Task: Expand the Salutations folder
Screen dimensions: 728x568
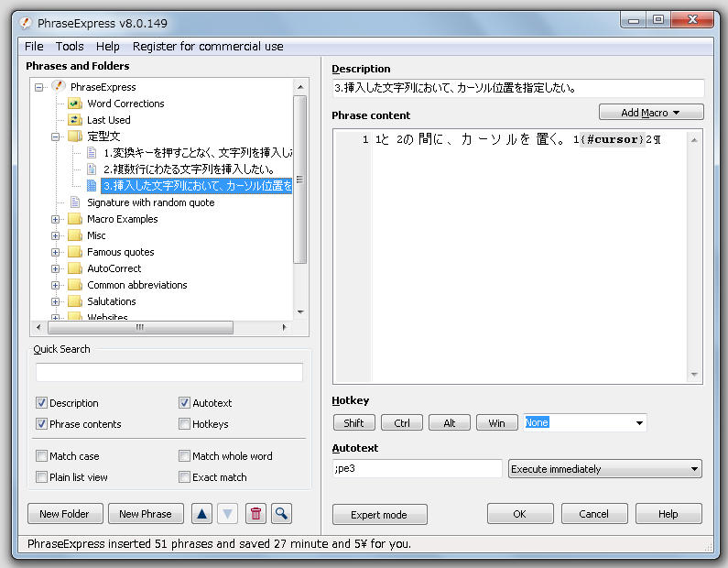Action: pyautogui.click(x=55, y=302)
